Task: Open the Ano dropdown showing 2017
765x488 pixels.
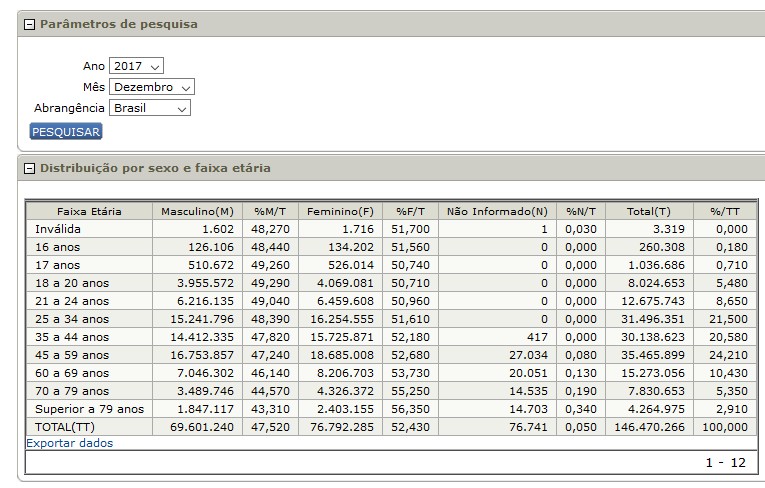Action: coord(136,66)
